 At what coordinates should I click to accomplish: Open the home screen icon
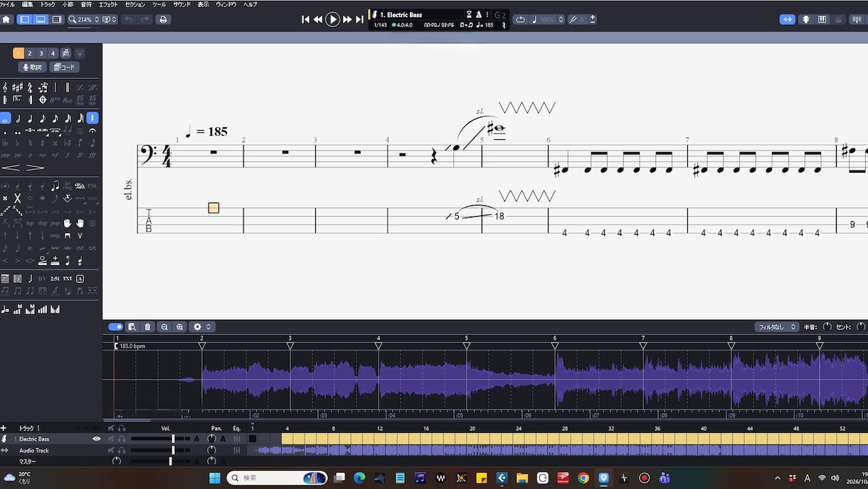tap(6, 19)
